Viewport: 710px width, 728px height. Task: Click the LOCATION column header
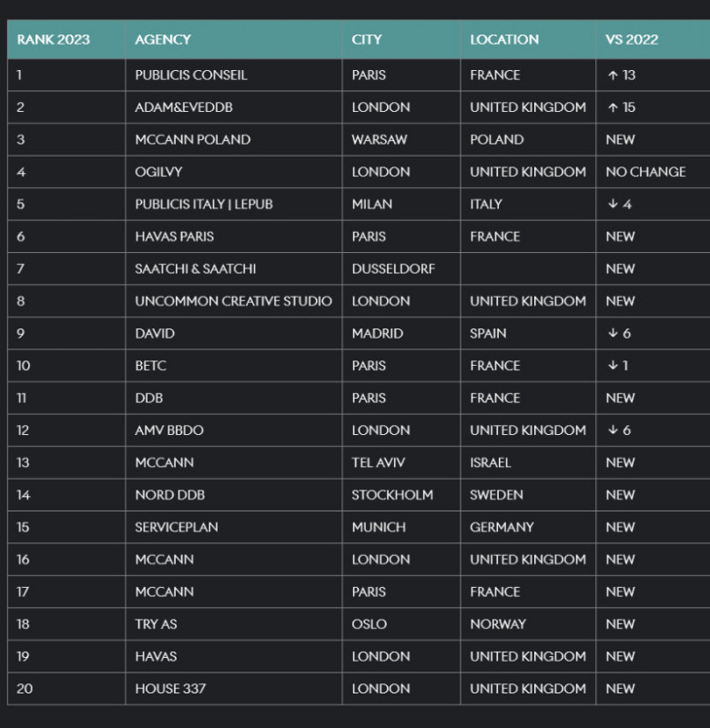(x=504, y=40)
